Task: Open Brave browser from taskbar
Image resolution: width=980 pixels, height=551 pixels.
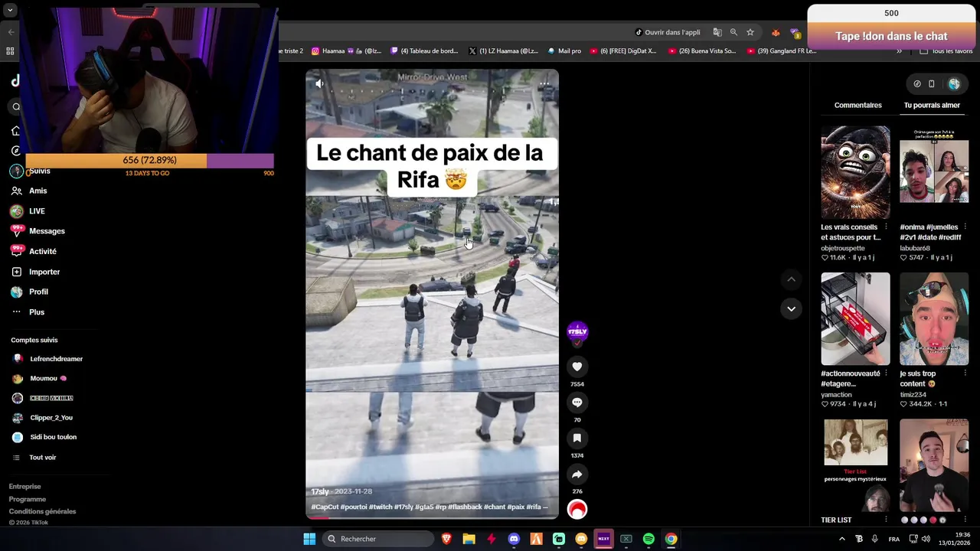Action: click(x=446, y=539)
